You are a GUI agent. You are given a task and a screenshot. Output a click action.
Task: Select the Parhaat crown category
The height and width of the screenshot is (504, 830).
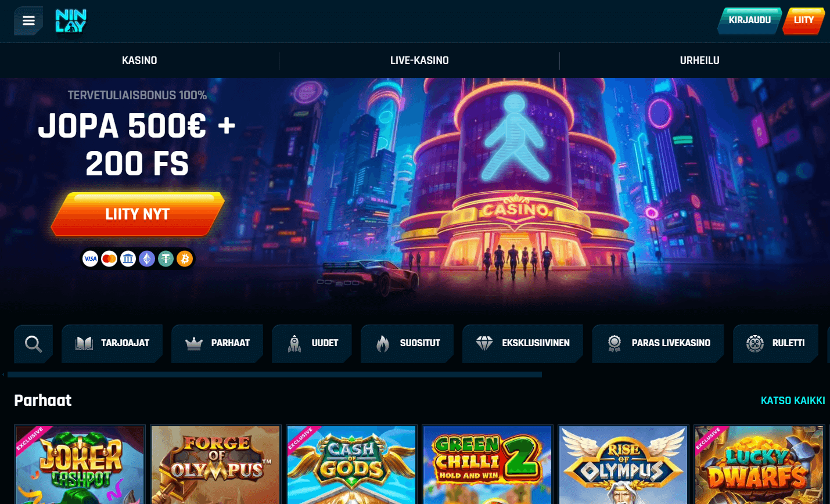(217, 344)
